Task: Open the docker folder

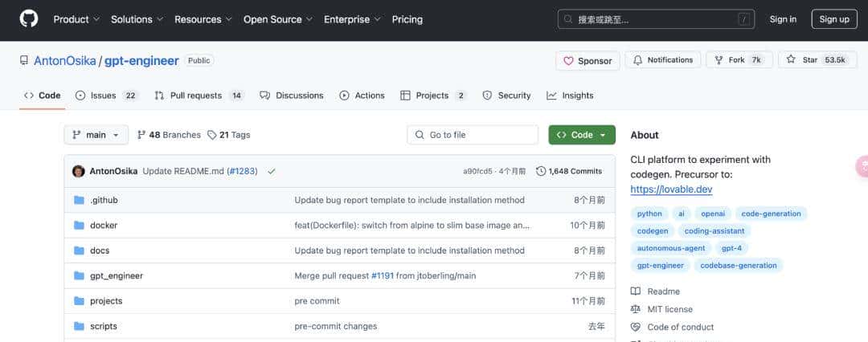Action: click(x=104, y=226)
